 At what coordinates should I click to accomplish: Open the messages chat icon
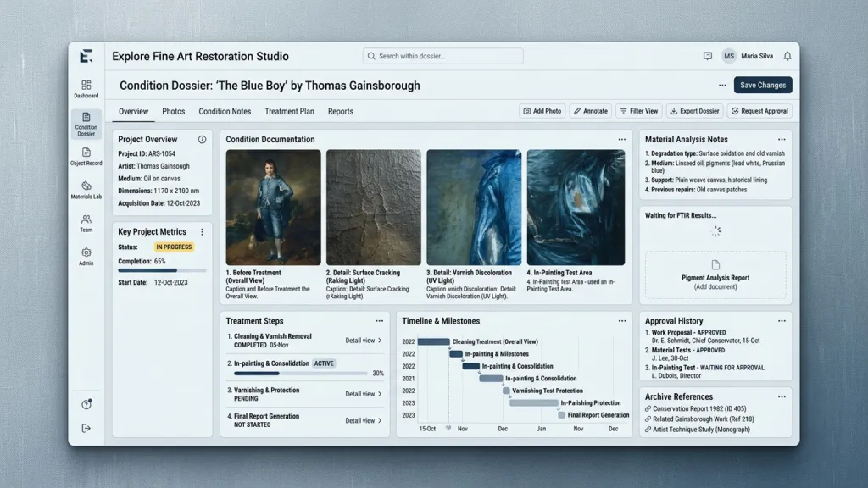click(708, 56)
